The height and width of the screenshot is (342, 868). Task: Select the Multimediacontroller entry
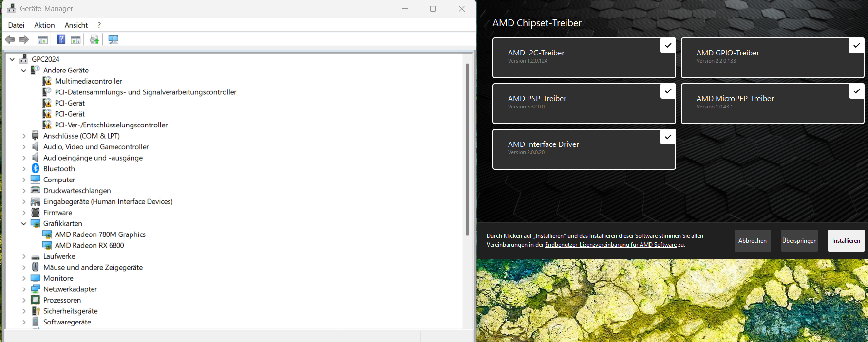click(x=88, y=81)
